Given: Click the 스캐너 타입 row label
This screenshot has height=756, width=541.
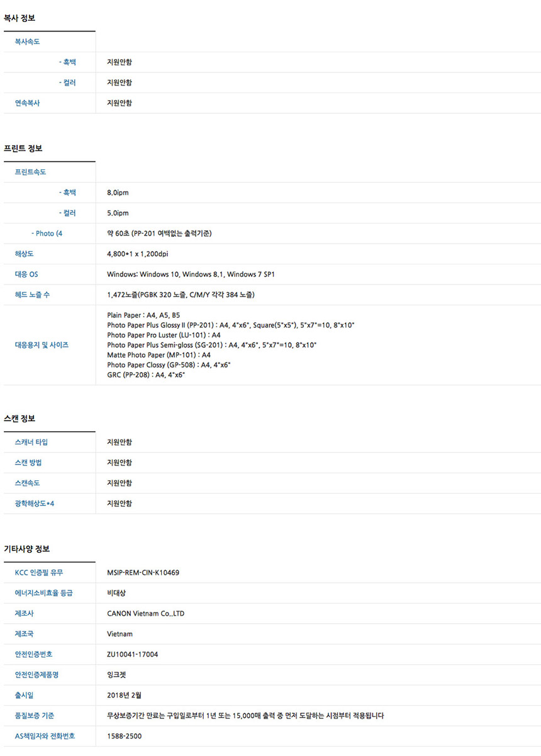Looking at the screenshot, I should (31, 442).
